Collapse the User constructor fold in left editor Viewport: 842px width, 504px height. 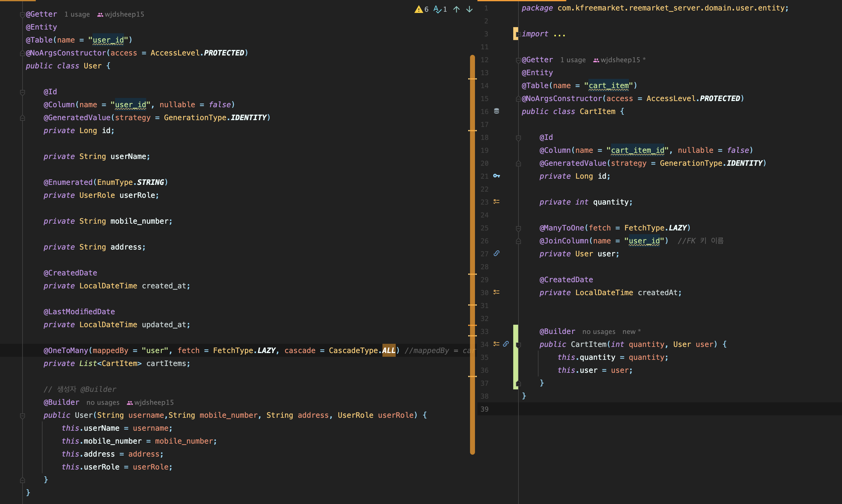point(23,416)
